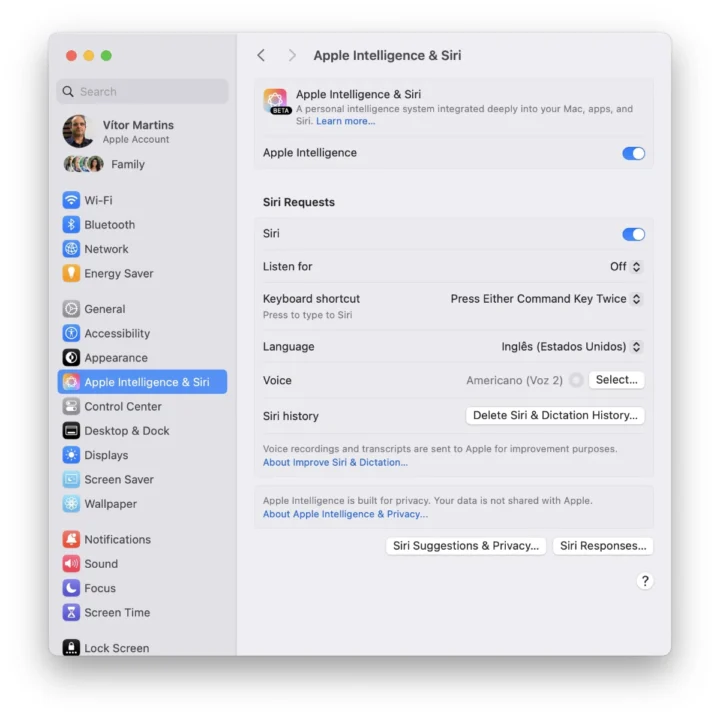Open About Apple Intelligence & Privacy... link
This screenshot has width=720, height=720.
coord(345,514)
